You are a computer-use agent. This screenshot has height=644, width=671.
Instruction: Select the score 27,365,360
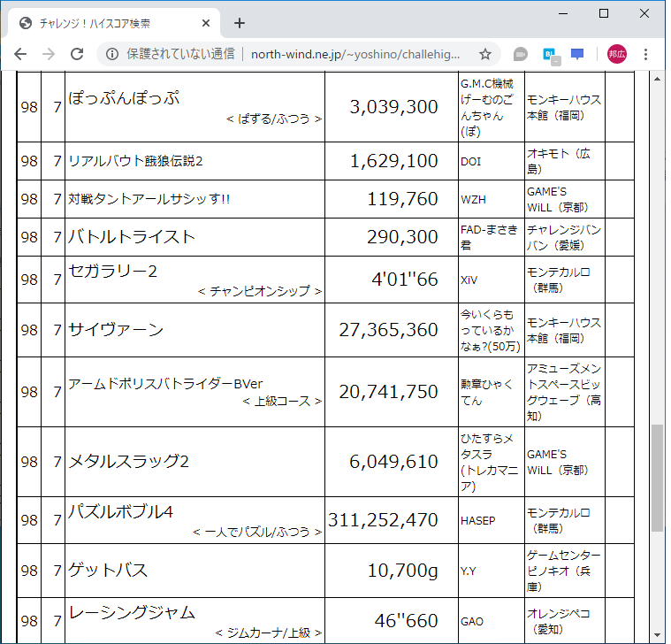(x=389, y=330)
